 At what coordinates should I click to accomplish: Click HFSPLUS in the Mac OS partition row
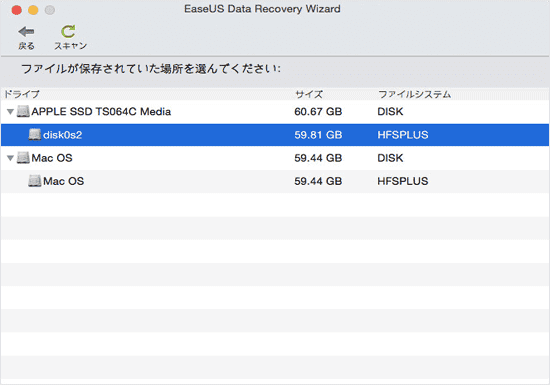tap(403, 181)
